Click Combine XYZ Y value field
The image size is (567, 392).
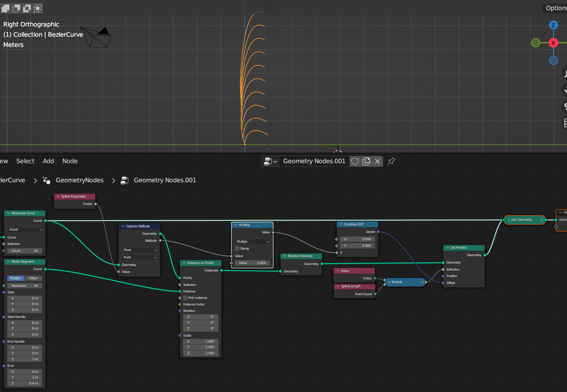click(x=357, y=246)
